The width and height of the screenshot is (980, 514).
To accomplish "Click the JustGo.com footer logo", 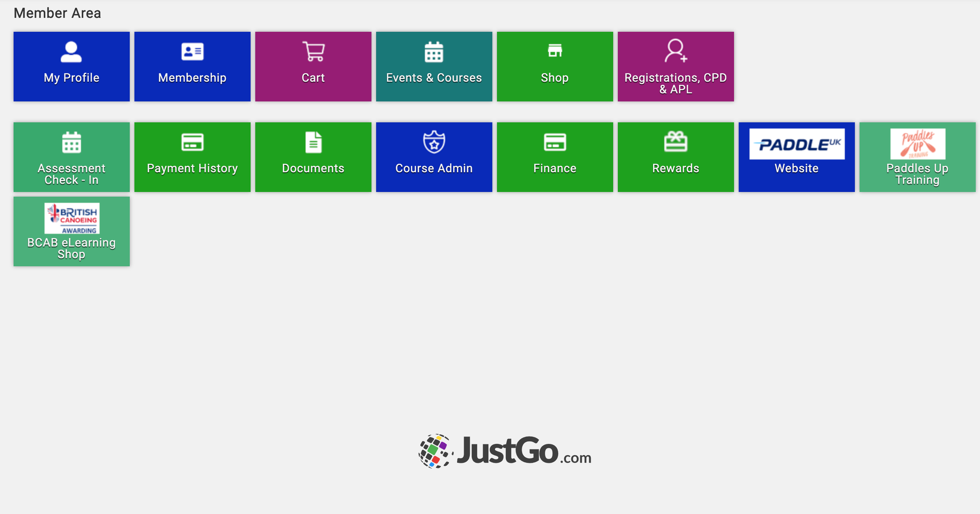I will (505, 451).
